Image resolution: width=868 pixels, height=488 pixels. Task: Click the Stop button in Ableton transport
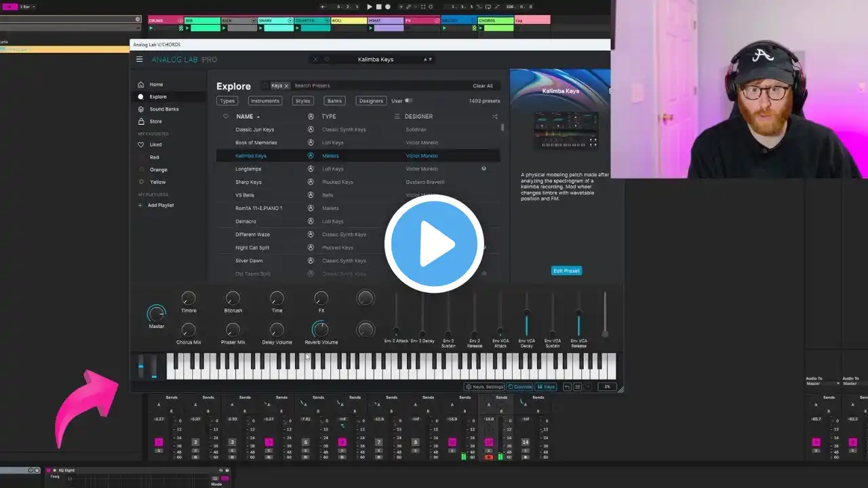coord(378,7)
